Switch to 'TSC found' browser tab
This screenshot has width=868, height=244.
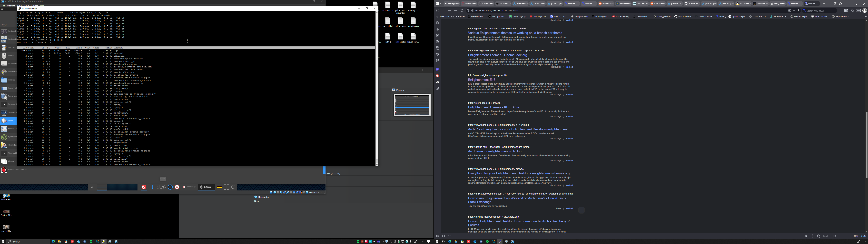[743, 4]
